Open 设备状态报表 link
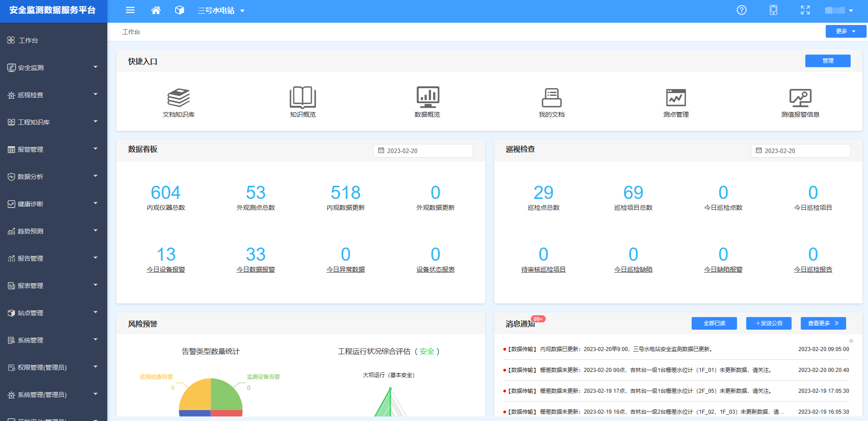 click(436, 269)
